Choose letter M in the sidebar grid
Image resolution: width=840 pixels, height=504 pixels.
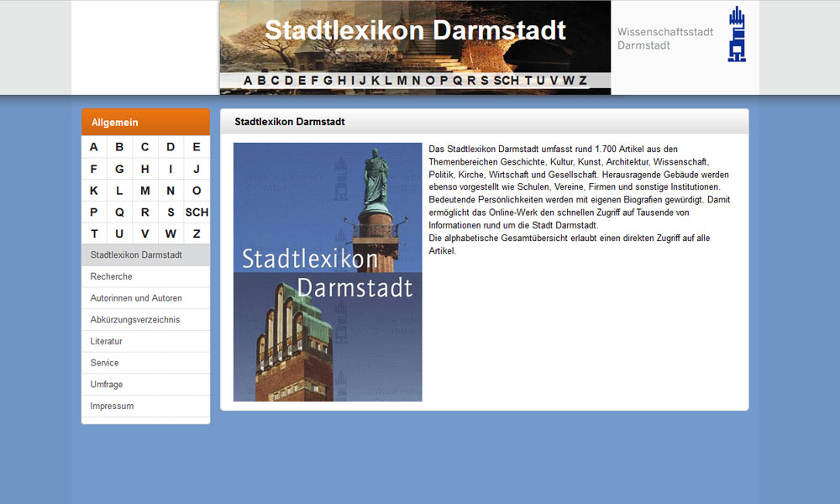pyautogui.click(x=145, y=191)
